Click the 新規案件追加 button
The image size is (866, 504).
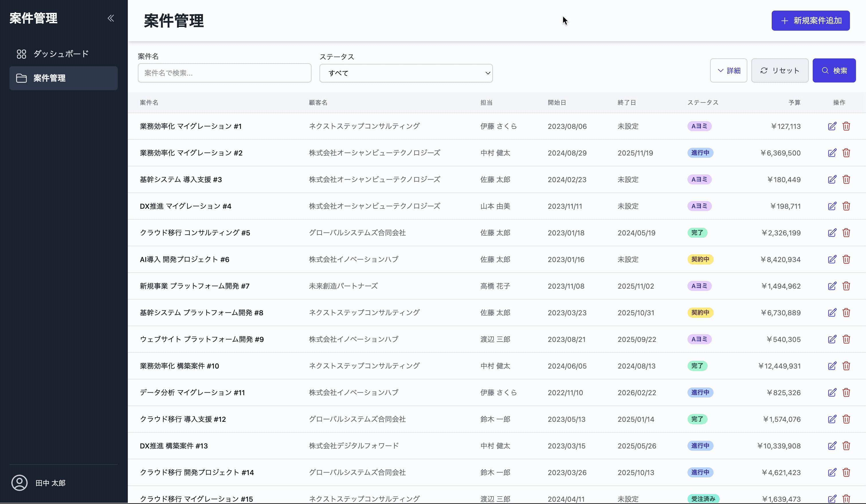pyautogui.click(x=811, y=21)
